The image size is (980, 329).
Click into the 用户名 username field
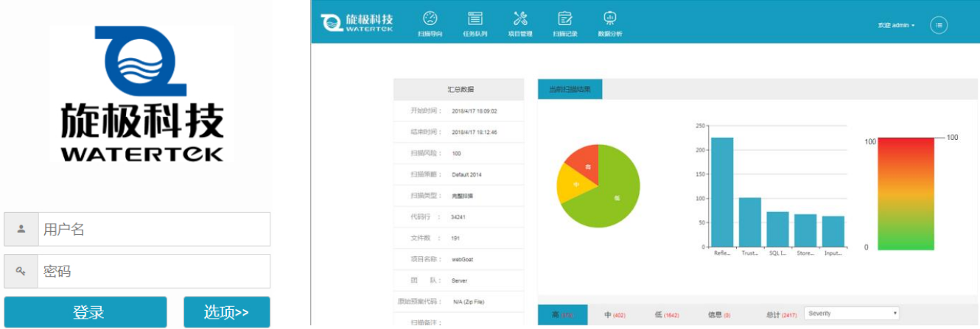tap(154, 230)
